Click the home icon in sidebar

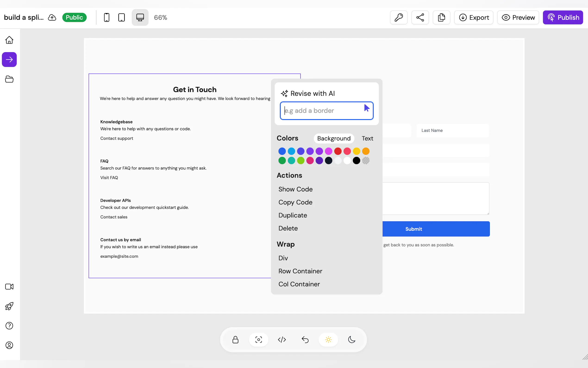[9, 40]
